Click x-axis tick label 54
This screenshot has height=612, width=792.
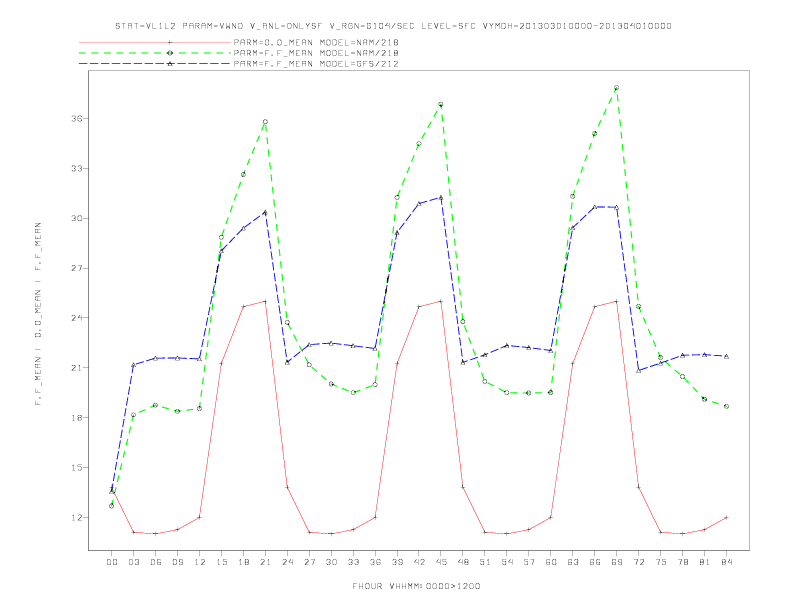click(507, 562)
